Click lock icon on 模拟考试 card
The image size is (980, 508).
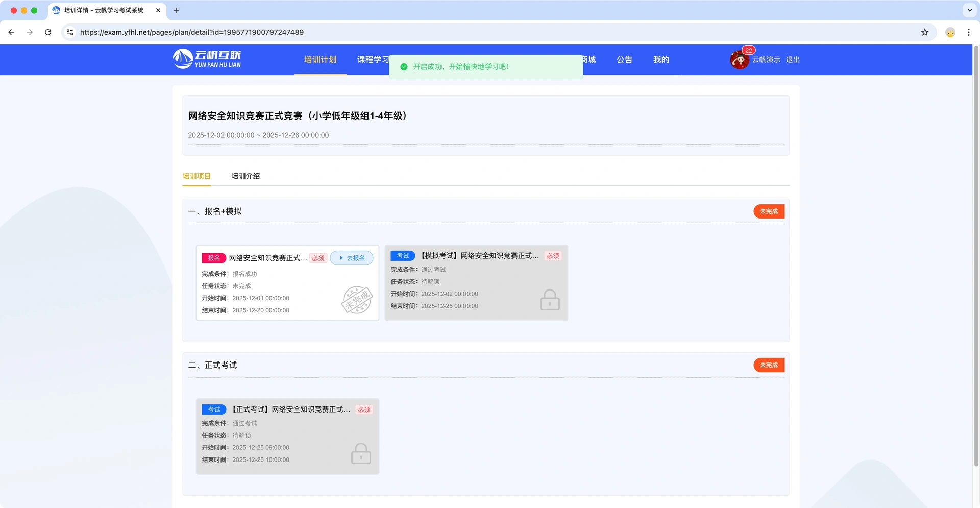[x=550, y=300]
